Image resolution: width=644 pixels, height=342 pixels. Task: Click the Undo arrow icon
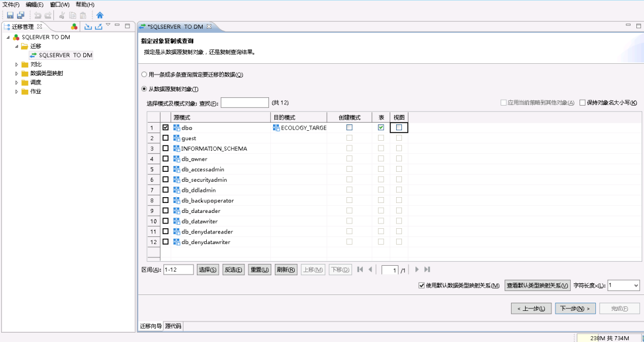tap(38, 16)
